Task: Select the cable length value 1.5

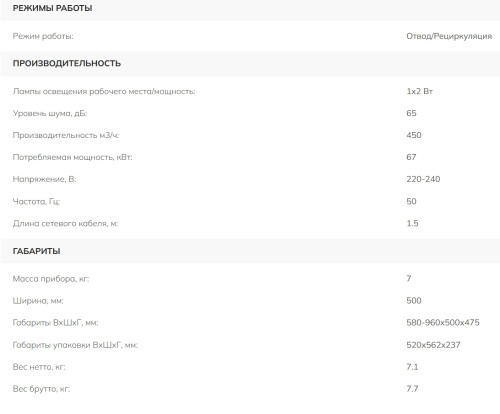Action: click(412, 223)
